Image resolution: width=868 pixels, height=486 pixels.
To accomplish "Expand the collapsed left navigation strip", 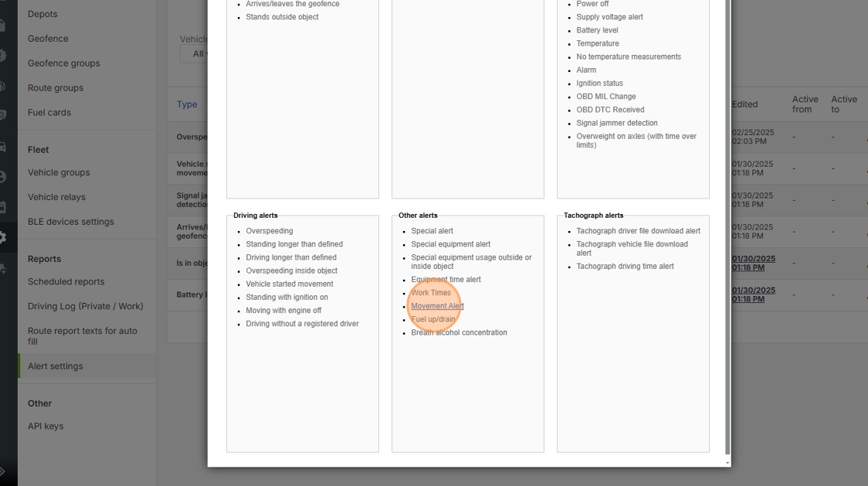I will [2, 472].
